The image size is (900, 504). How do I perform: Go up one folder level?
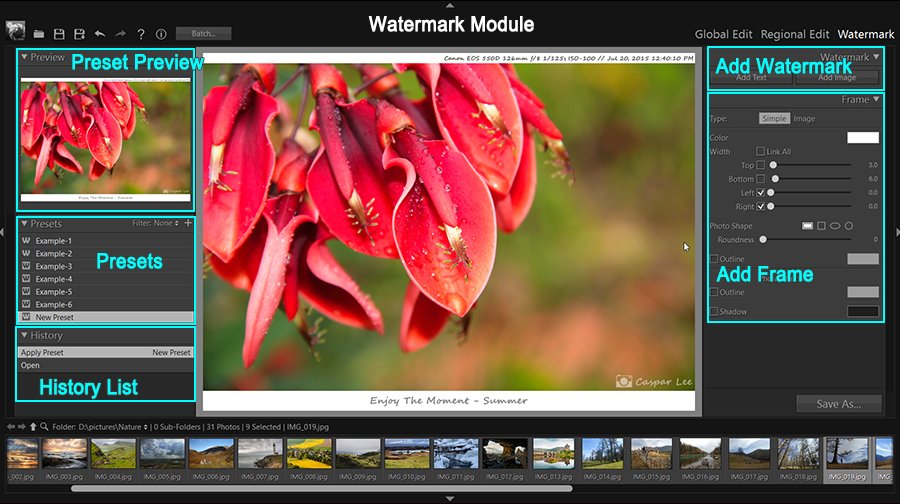tap(33, 427)
